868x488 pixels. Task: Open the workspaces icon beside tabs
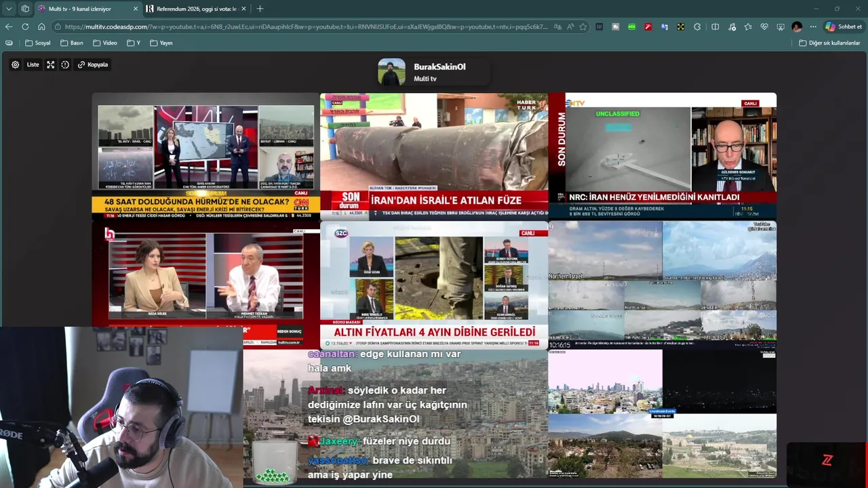tap(25, 9)
